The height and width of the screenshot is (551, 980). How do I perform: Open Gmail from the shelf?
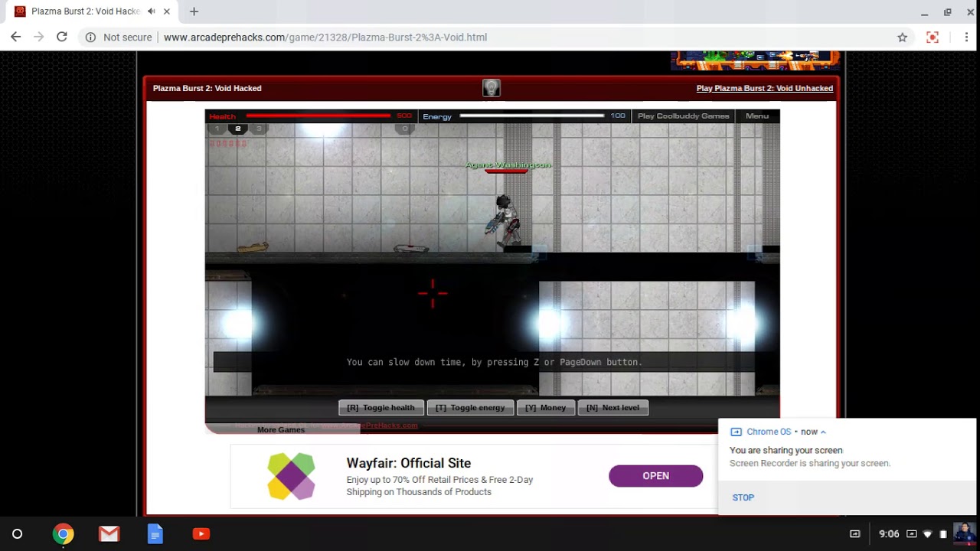[109, 533]
